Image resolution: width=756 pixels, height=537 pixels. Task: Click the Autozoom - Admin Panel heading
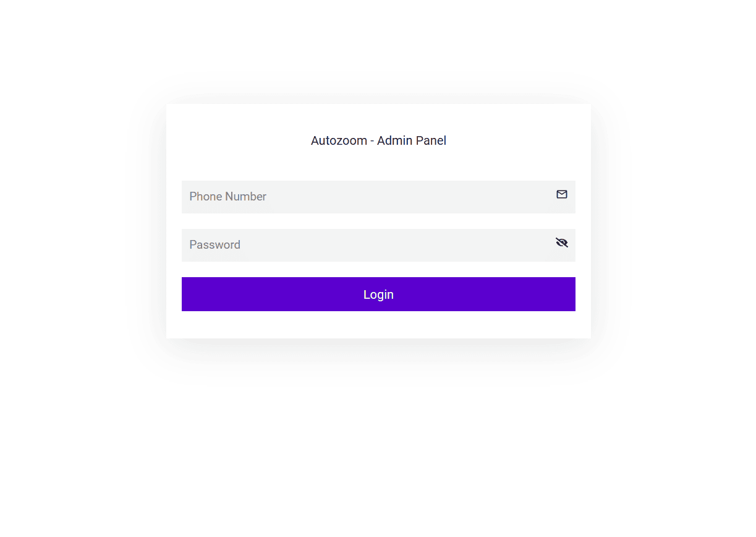(378, 140)
